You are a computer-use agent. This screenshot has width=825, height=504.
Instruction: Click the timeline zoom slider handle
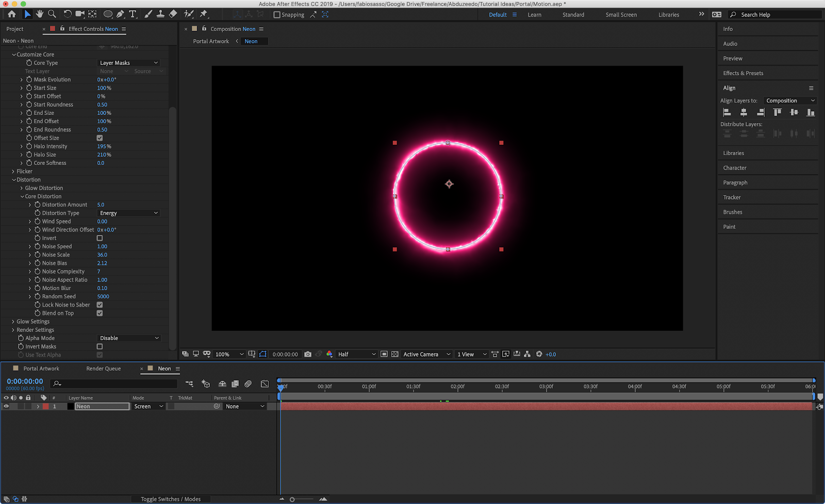[292, 499]
